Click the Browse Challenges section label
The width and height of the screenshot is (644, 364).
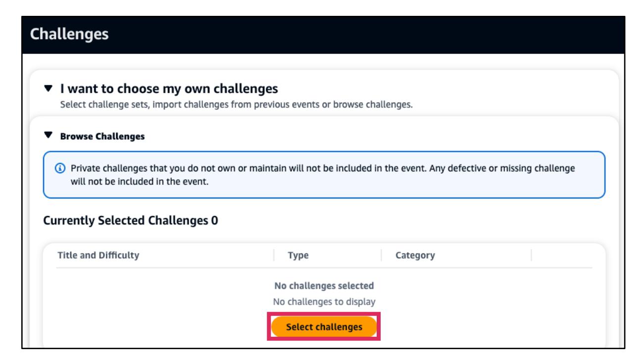pyautogui.click(x=102, y=136)
